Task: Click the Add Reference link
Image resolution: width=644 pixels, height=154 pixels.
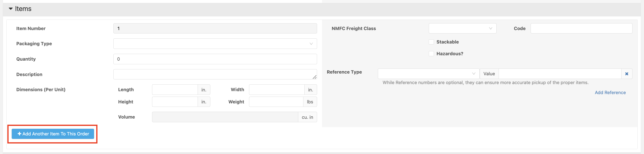Action: pyautogui.click(x=610, y=93)
